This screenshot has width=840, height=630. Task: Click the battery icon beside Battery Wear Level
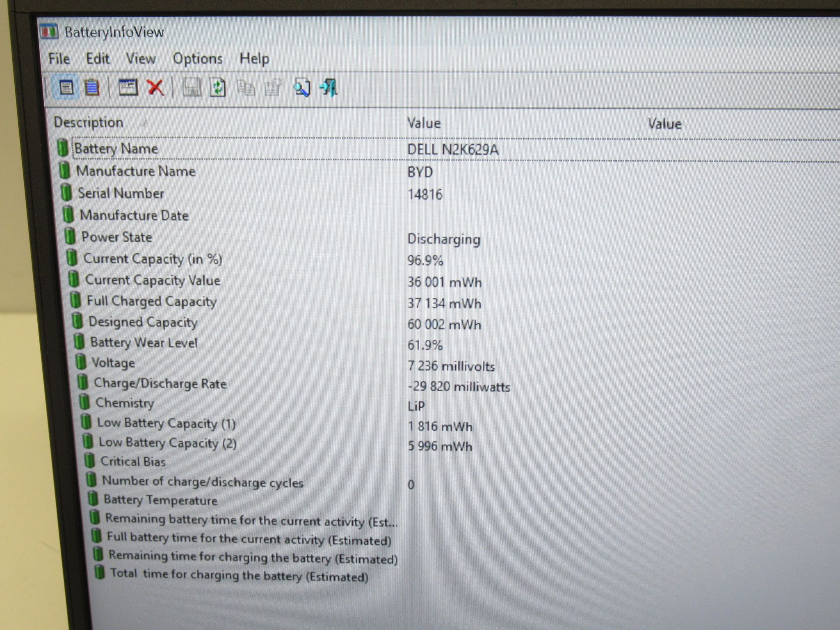pos(79,341)
